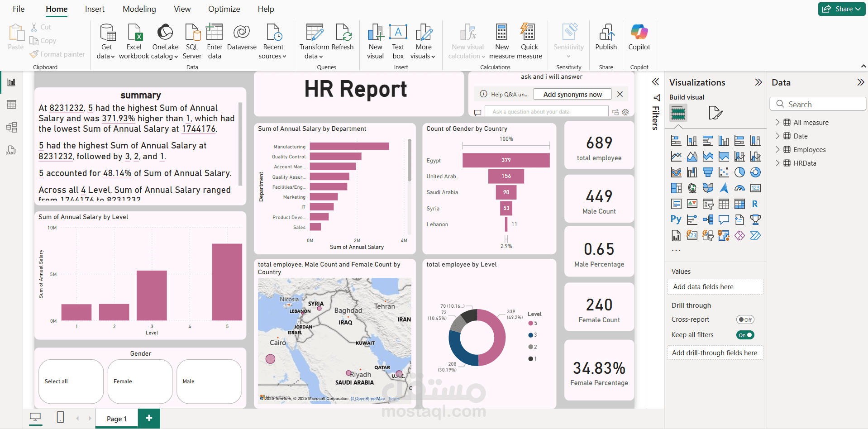Viewport: 868px width, 429px height.
Task: Switch to Table view in left sidebar
Action: tap(11, 105)
